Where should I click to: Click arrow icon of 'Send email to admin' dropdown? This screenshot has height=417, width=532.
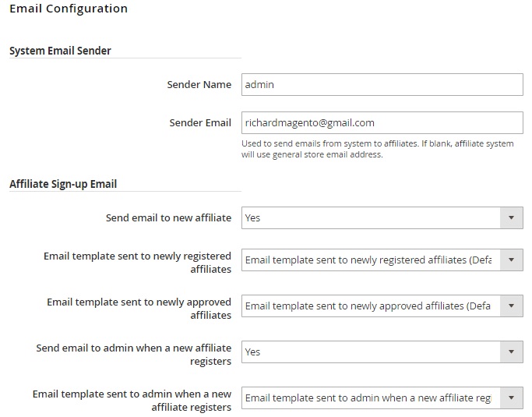(511, 352)
